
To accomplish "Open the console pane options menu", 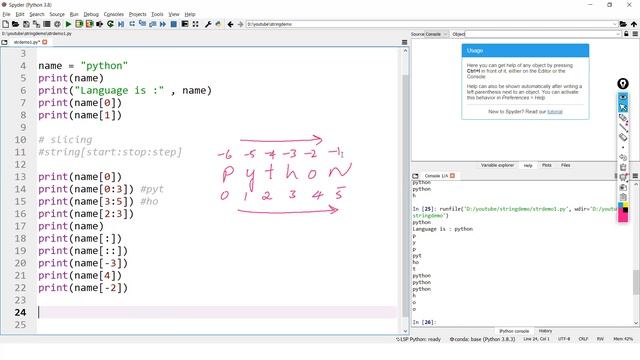I will coord(635,176).
